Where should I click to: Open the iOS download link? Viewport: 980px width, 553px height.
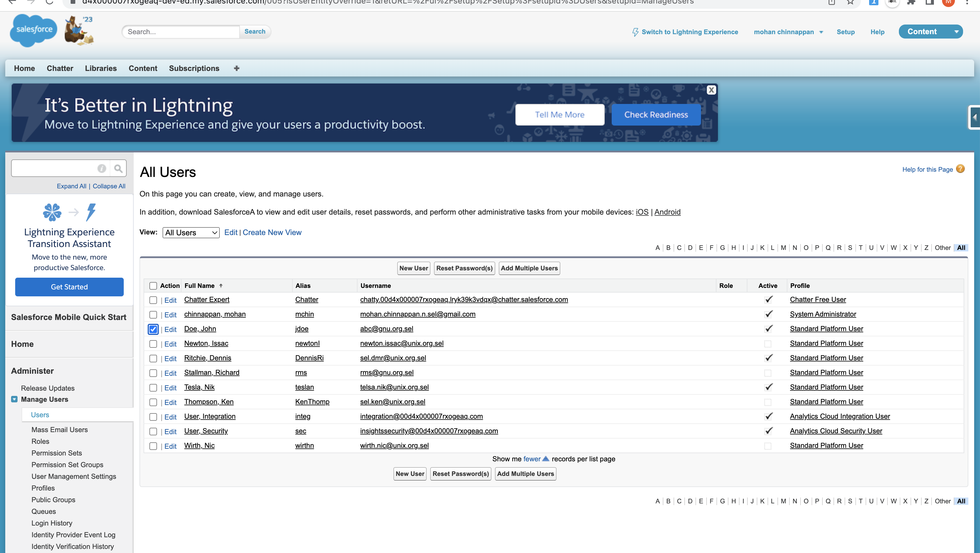(642, 212)
